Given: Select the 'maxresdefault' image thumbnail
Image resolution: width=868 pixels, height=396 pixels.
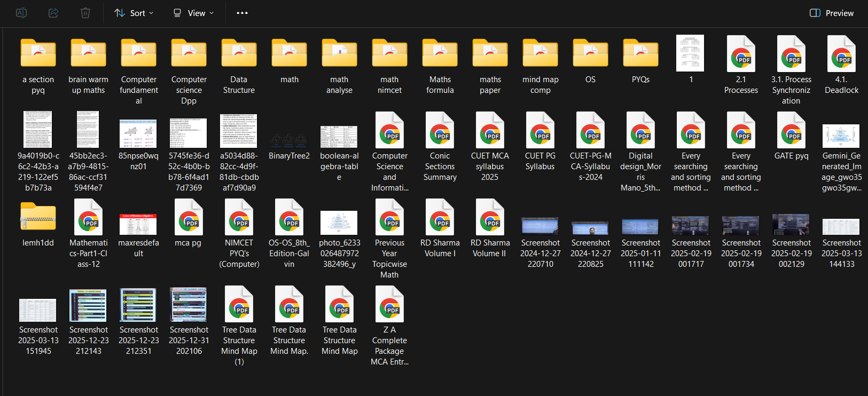Looking at the screenshot, I should (138, 224).
